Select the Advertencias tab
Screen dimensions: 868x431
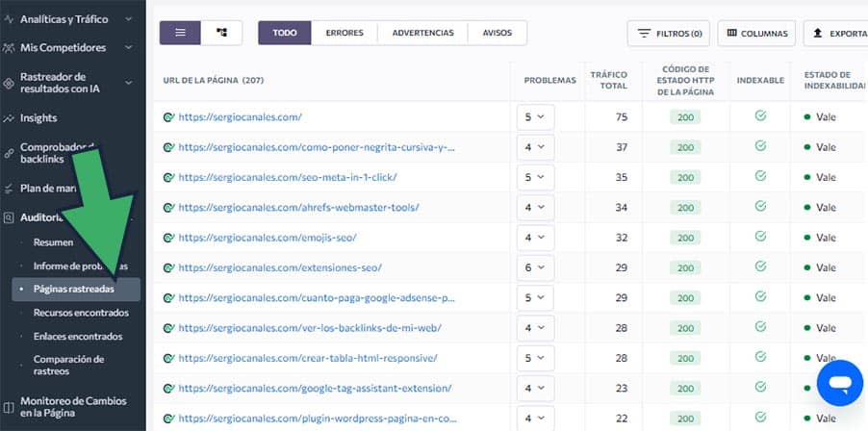click(422, 33)
